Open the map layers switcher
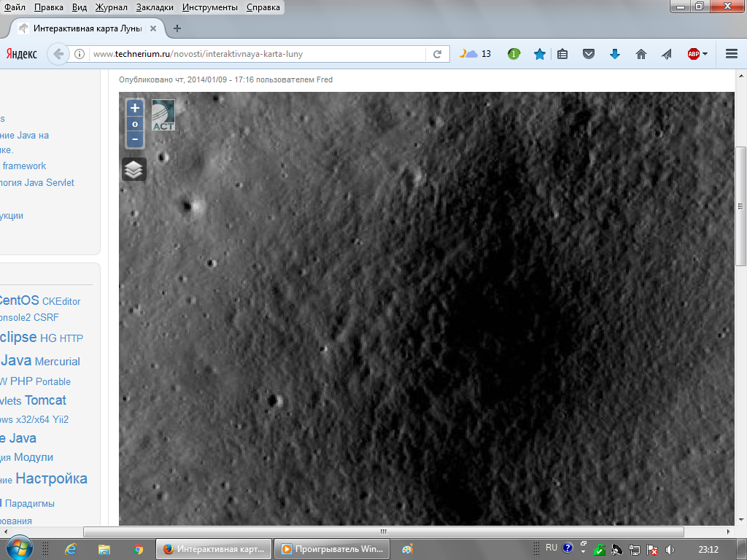Image resolution: width=747 pixels, height=560 pixels. [134, 169]
